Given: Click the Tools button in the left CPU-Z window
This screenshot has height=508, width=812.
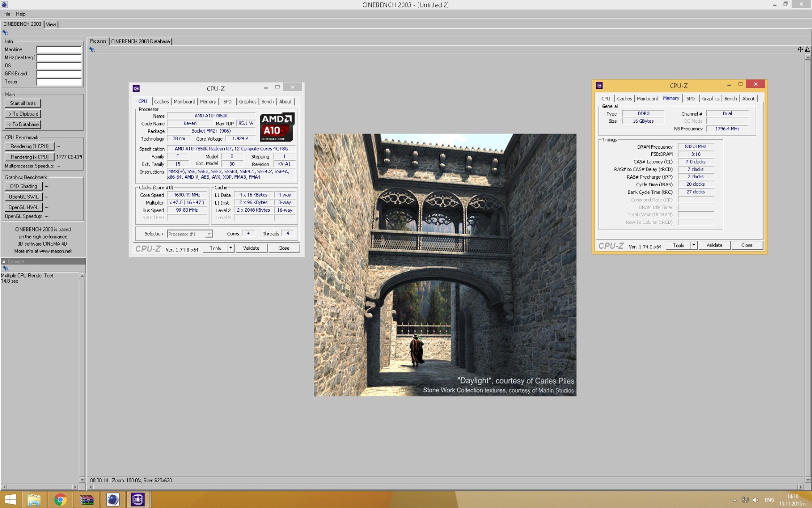Looking at the screenshot, I should pos(216,248).
